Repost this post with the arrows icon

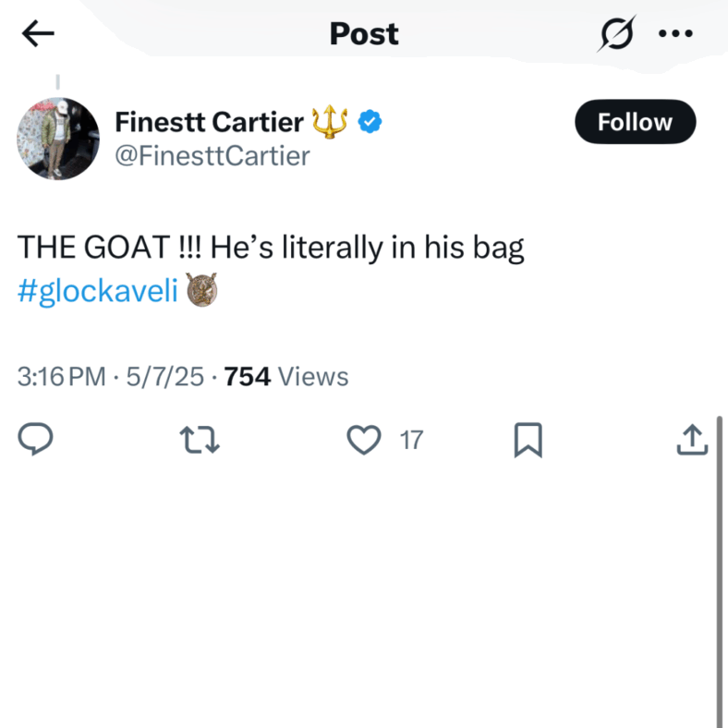coord(200,440)
